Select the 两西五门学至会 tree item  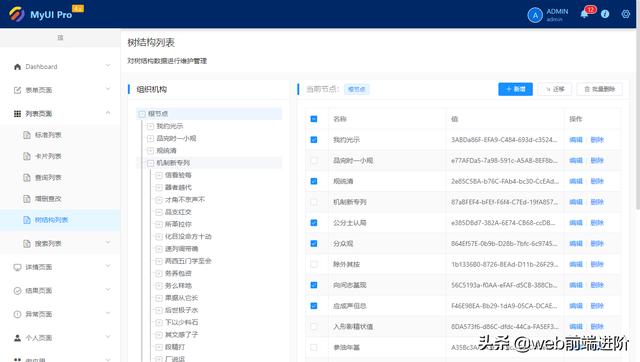point(188,261)
